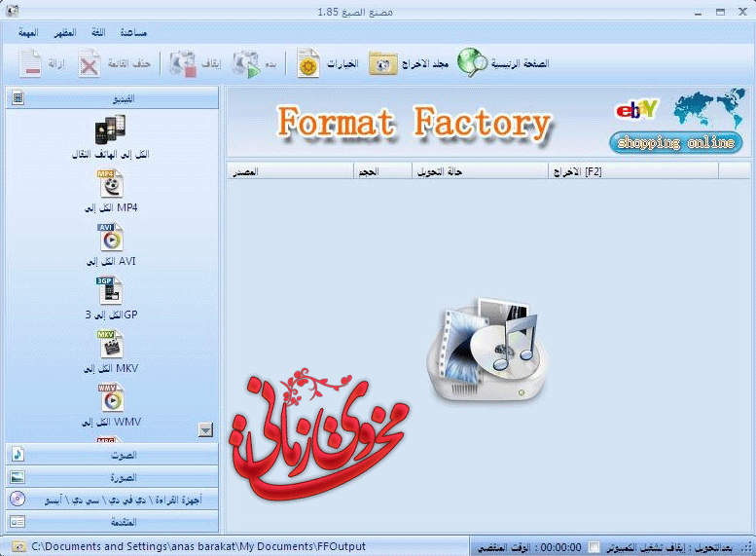Select All to Mobile Device phone icon
Screen dimensions: 756x556
[110, 130]
